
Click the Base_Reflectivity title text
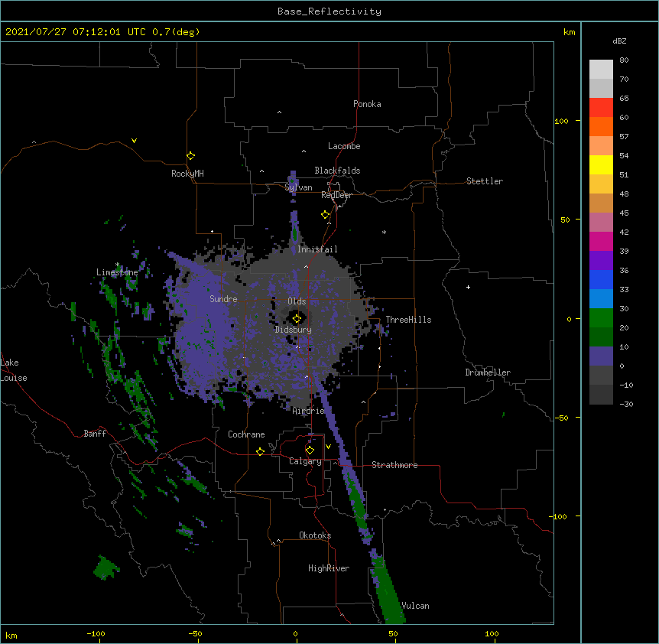coord(329,11)
